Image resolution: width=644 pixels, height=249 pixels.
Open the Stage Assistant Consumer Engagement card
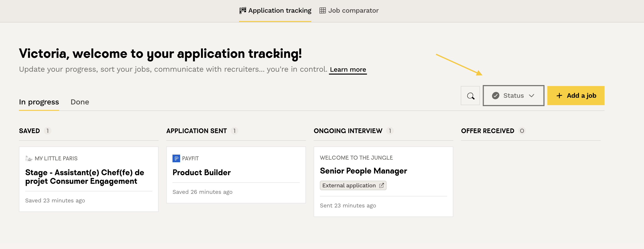(84, 177)
